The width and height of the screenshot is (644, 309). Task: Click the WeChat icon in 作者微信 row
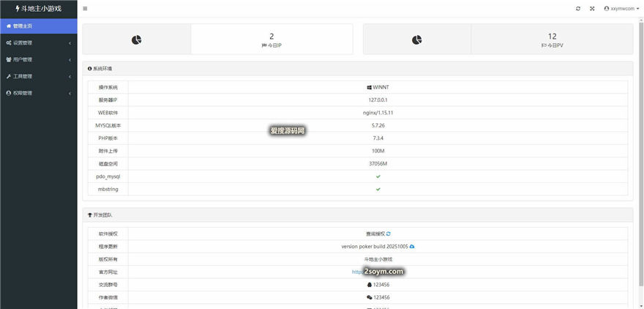369,297
